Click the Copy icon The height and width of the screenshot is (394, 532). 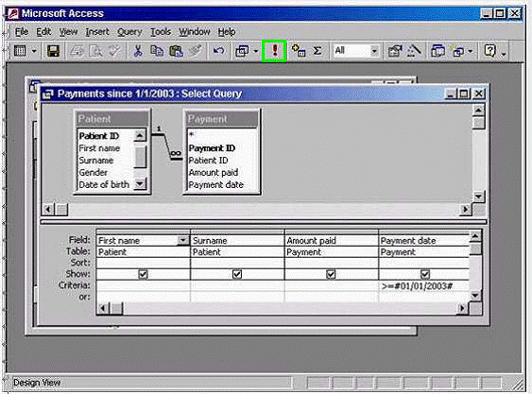157,51
